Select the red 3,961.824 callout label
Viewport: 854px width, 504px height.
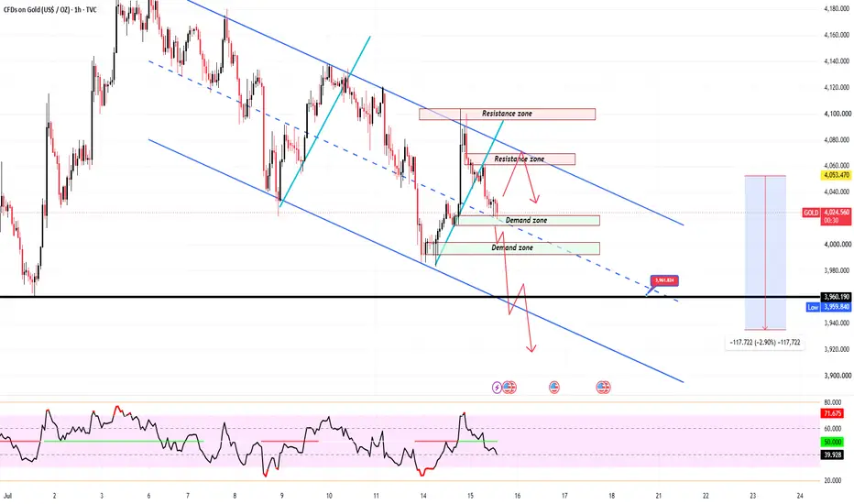click(x=664, y=280)
